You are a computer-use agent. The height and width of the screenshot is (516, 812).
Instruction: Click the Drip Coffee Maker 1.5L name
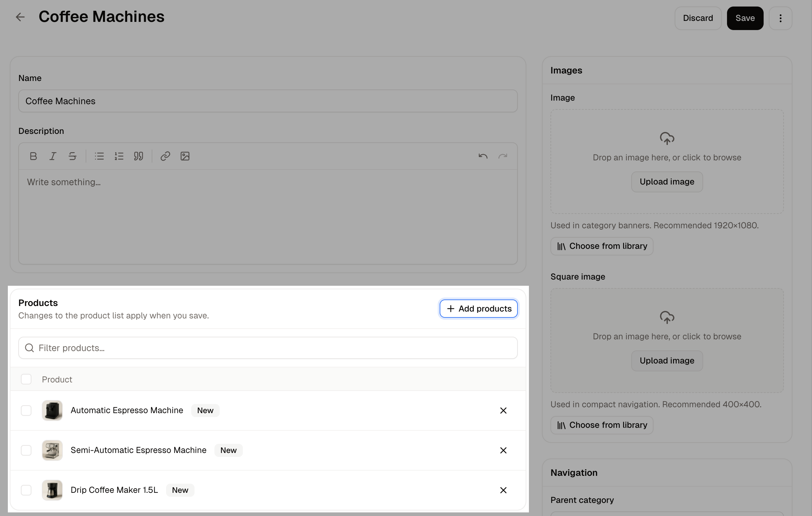tap(114, 490)
